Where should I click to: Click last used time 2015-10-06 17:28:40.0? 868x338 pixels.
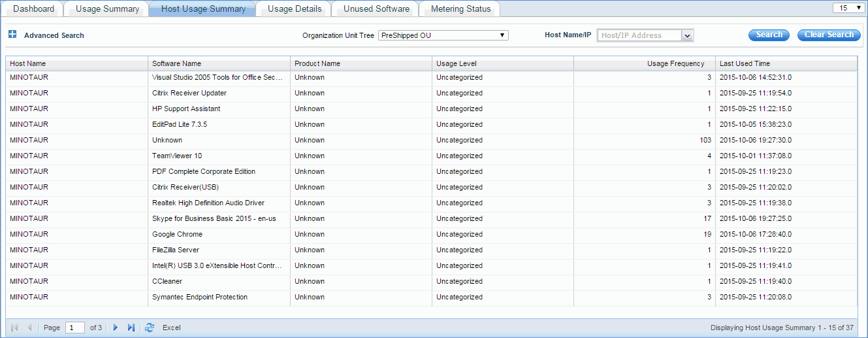pyautogui.click(x=756, y=234)
